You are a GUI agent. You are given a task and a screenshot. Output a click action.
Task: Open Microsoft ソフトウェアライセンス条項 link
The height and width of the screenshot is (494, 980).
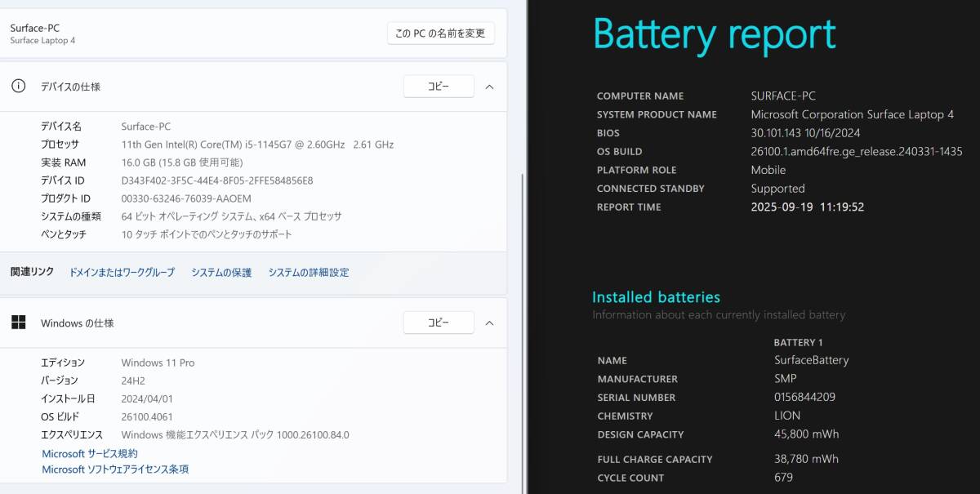point(115,470)
